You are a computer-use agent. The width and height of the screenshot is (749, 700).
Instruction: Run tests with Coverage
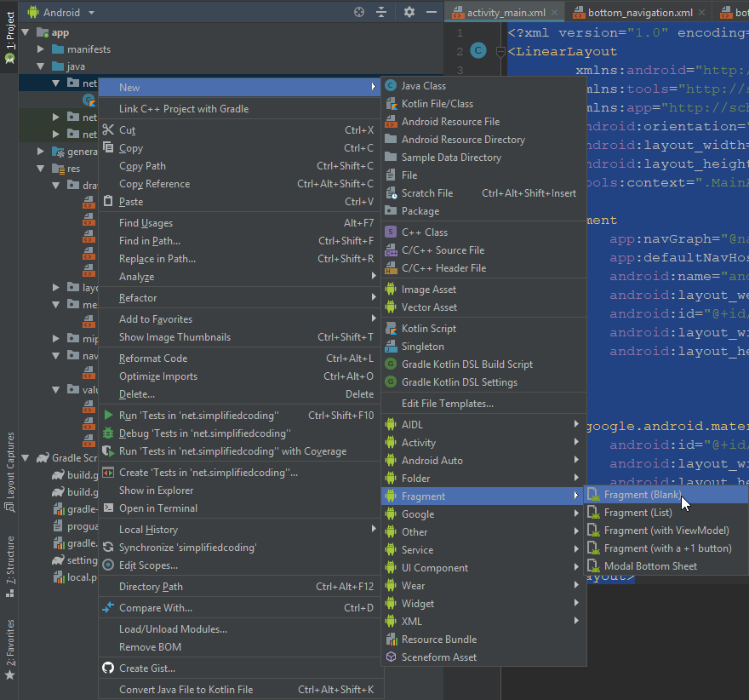pyautogui.click(x=240, y=451)
